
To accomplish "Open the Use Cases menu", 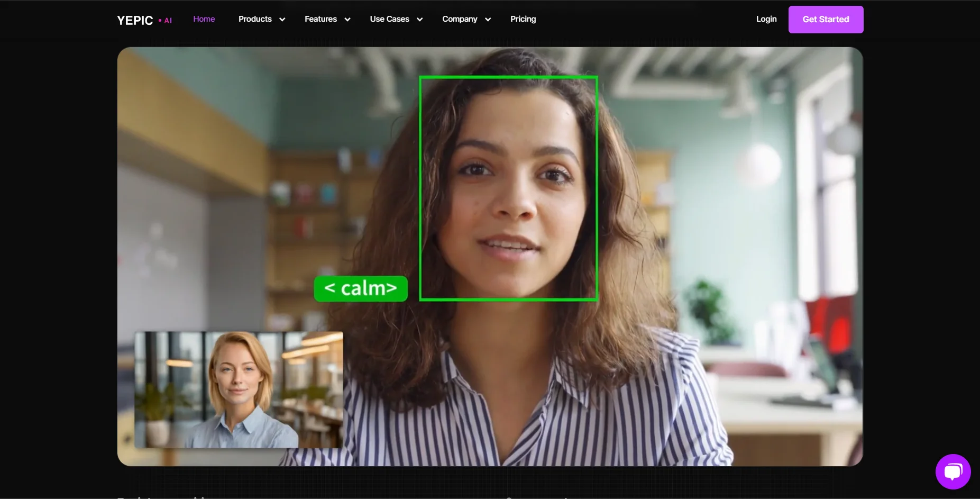I will 389,19.
